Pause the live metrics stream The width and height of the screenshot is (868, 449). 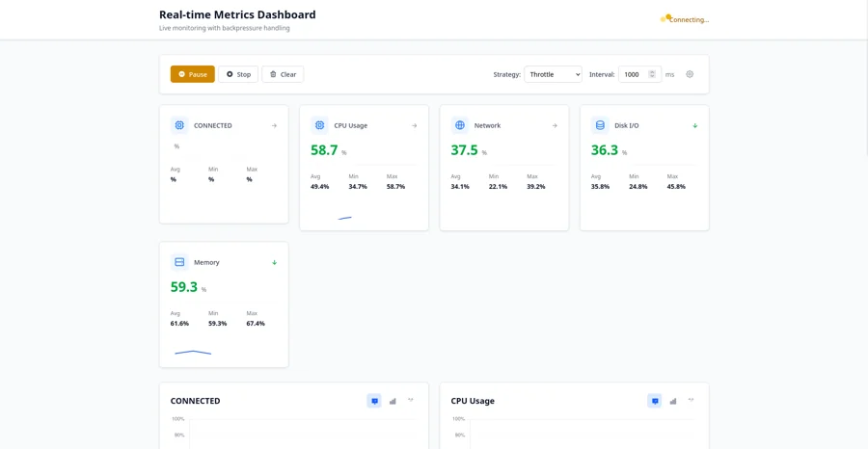coord(192,74)
